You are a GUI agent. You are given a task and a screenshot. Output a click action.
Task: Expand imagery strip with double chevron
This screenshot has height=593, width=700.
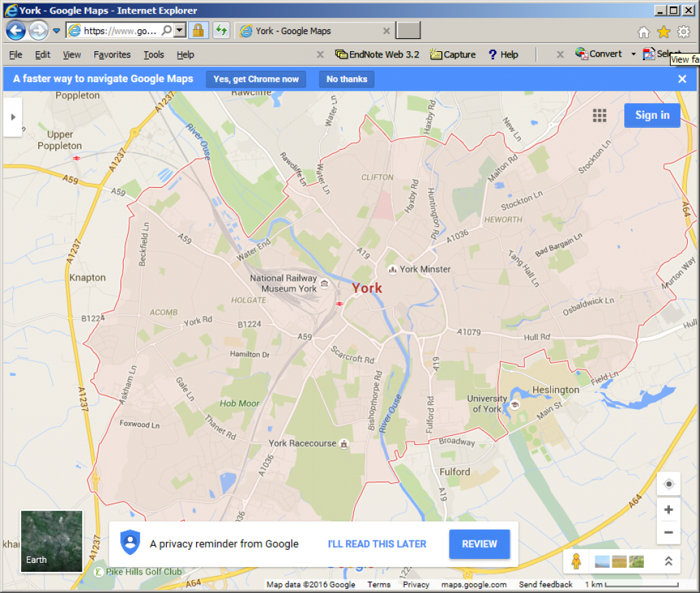point(669,562)
